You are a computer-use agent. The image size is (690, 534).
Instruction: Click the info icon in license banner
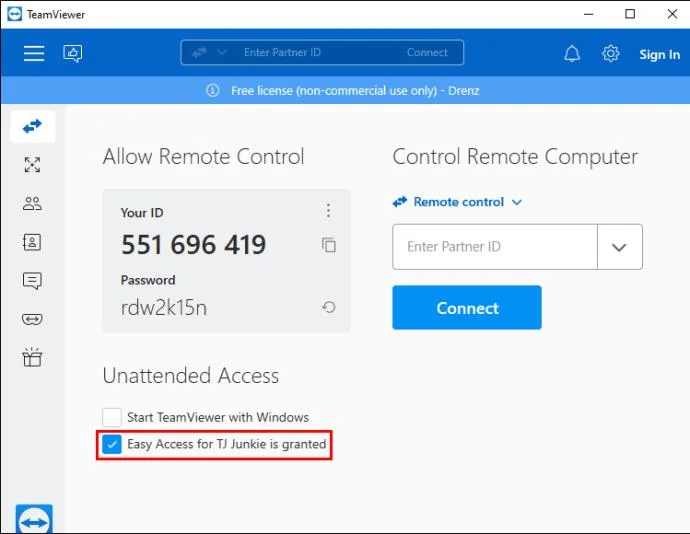click(213, 91)
